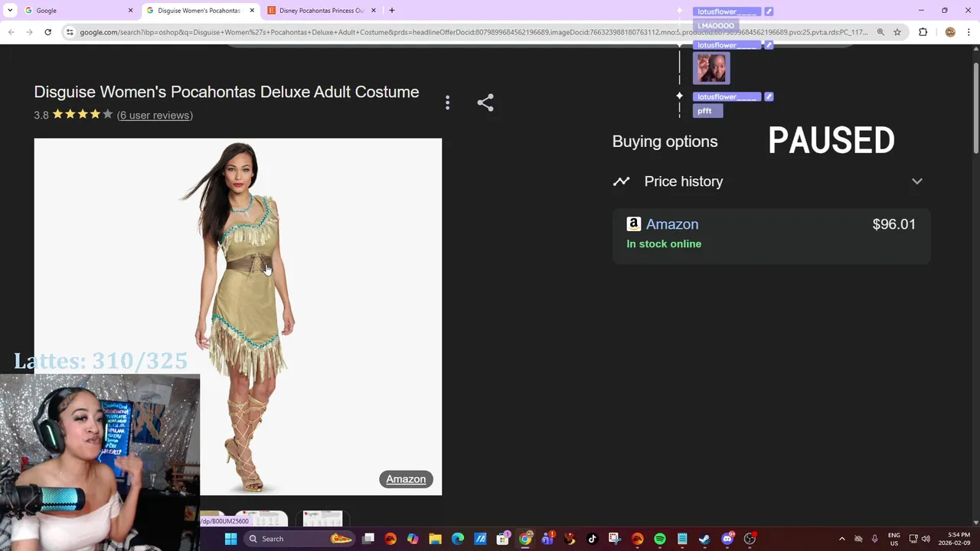Launch Microsoft Edge from taskbar

[x=458, y=539]
